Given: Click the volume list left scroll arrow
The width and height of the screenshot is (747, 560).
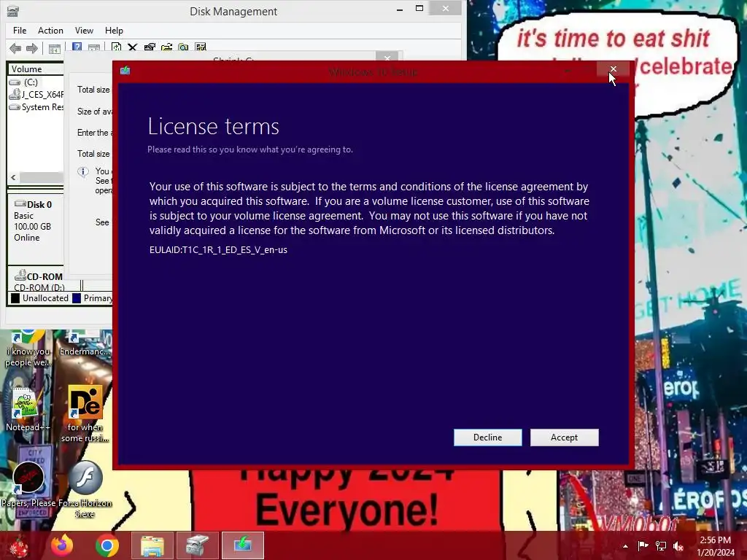Looking at the screenshot, I should [13, 177].
